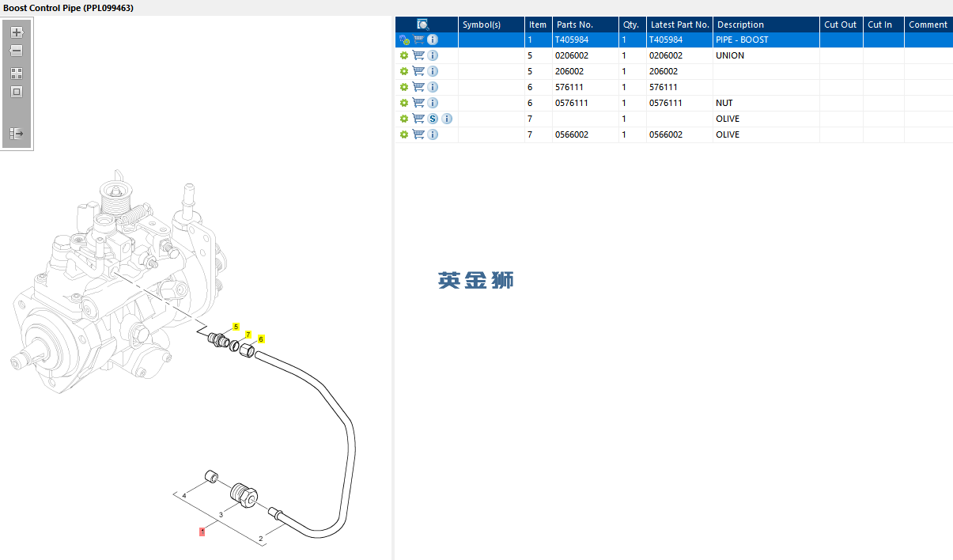
Task: Show the four-square grid view
Action: tap(17, 73)
